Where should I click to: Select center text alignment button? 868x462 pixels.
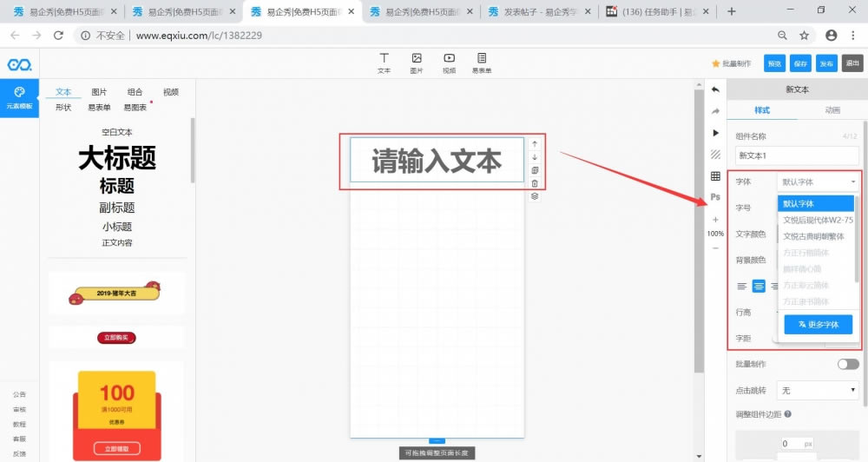(x=759, y=286)
